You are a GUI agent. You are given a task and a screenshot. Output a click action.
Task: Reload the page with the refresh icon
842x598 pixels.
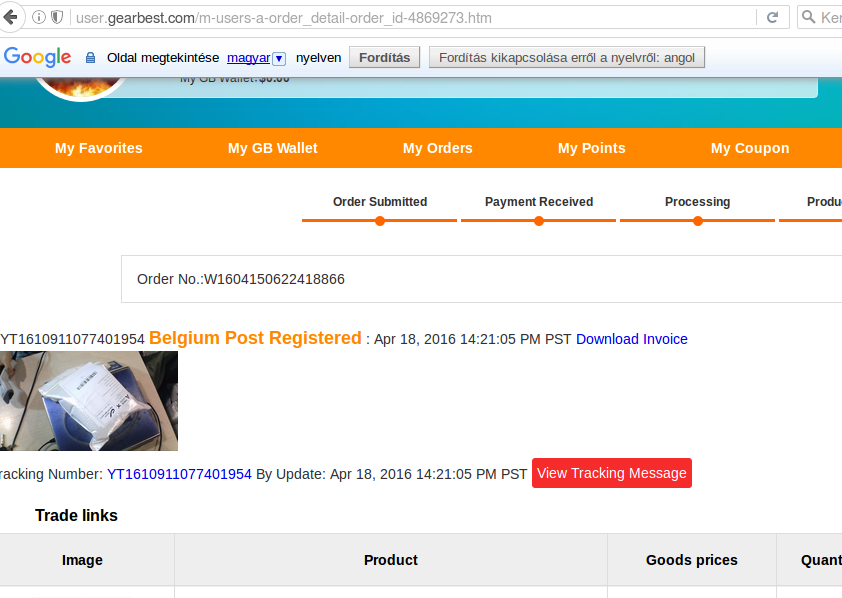point(772,17)
